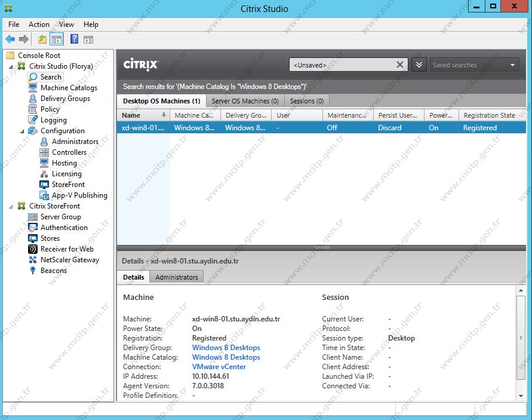
Task: Collapse the Configuration tree node
Action: (x=23, y=131)
